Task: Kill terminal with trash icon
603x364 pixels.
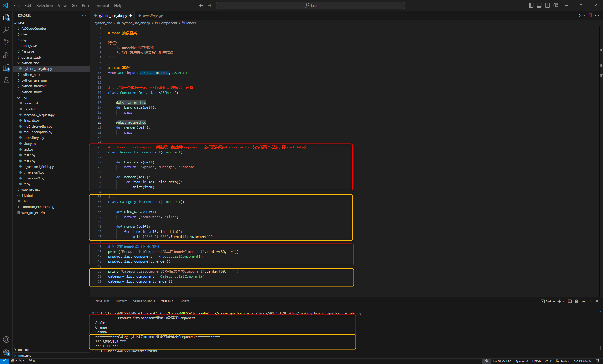Action: (576, 301)
